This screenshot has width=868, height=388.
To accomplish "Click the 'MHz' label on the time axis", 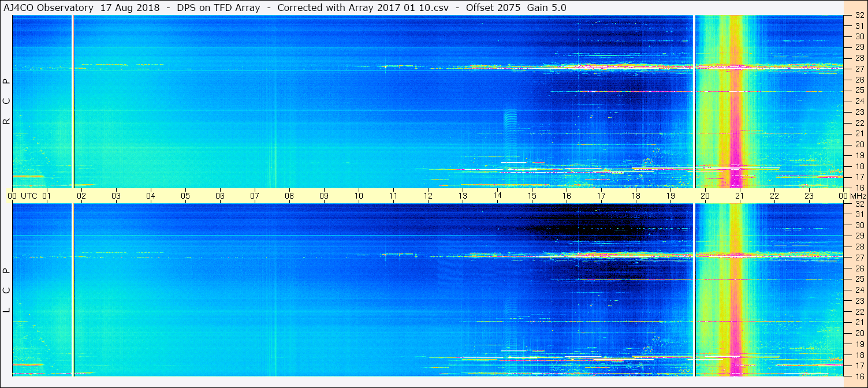I will [858, 196].
